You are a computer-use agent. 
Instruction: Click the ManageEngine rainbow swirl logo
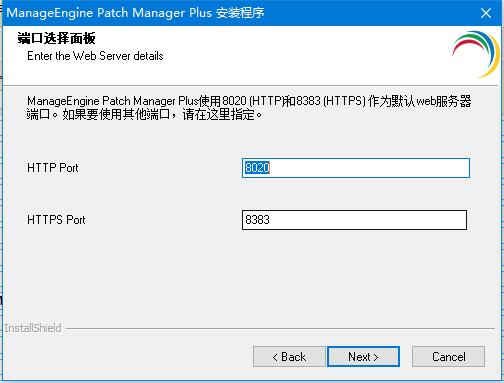pyautogui.click(x=476, y=54)
